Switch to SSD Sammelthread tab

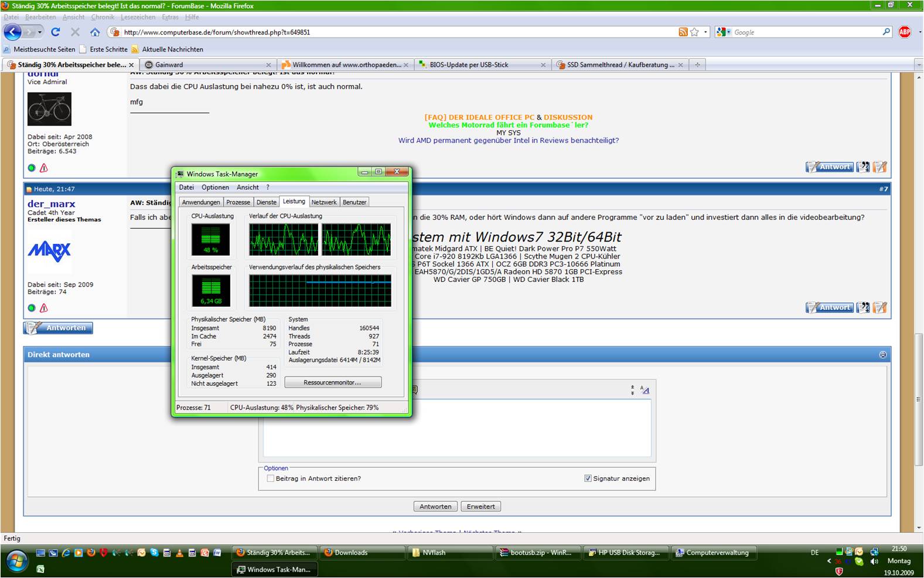pyautogui.click(x=620, y=65)
